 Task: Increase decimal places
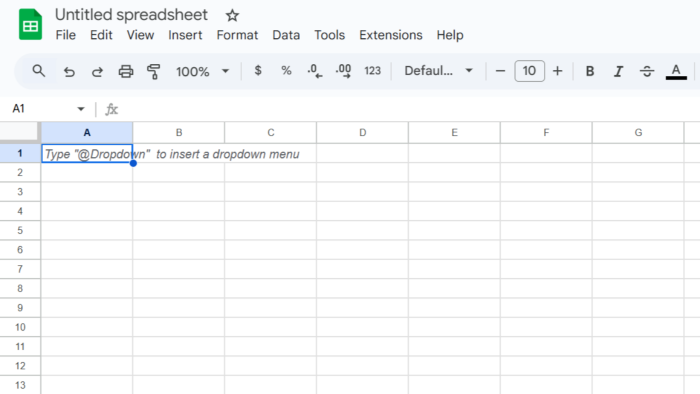[x=343, y=71]
